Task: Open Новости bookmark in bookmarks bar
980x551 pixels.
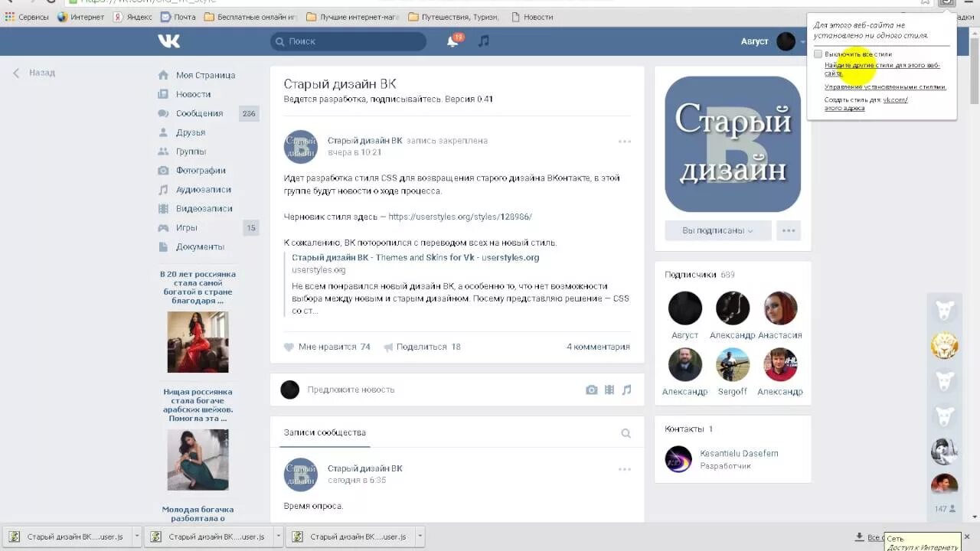Action: (x=531, y=17)
